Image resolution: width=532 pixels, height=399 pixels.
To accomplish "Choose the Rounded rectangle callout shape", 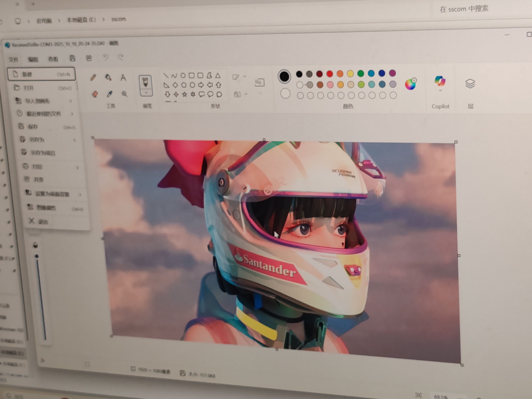I will (x=202, y=94).
